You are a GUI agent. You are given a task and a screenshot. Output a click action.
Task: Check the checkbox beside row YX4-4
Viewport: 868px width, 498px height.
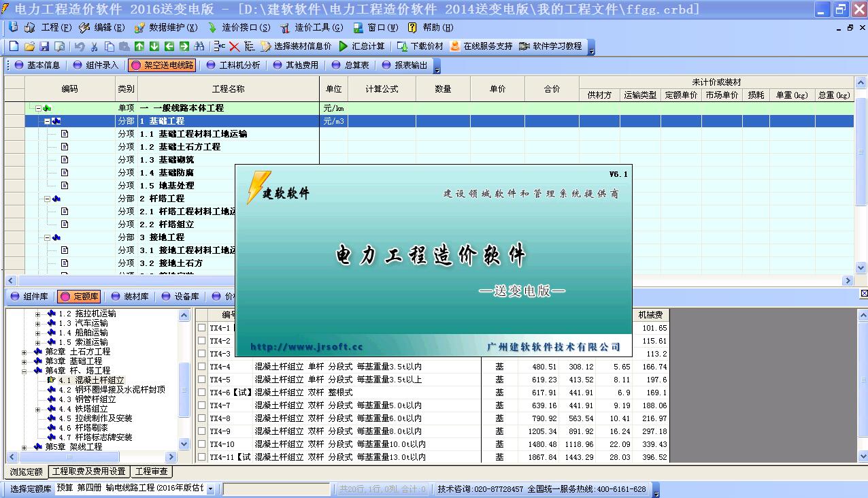(x=201, y=367)
